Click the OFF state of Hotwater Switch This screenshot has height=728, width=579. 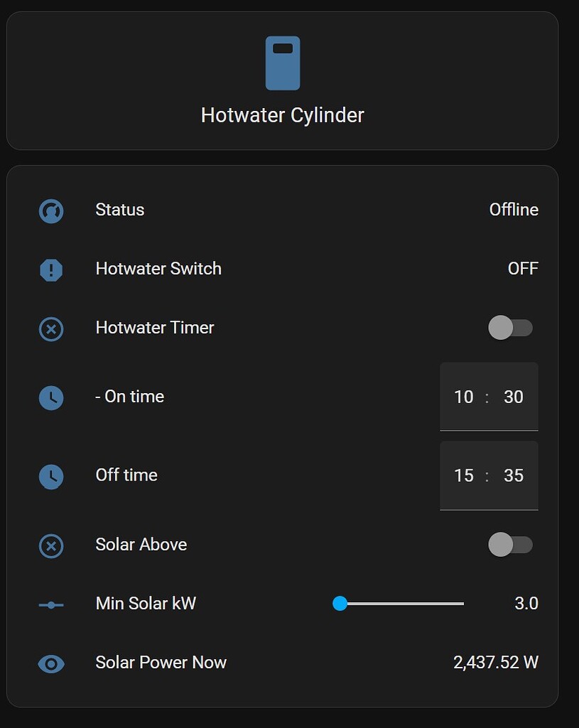click(524, 269)
